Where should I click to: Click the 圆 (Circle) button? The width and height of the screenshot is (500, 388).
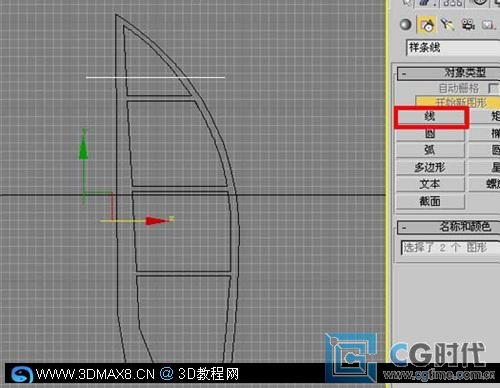coord(430,134)
